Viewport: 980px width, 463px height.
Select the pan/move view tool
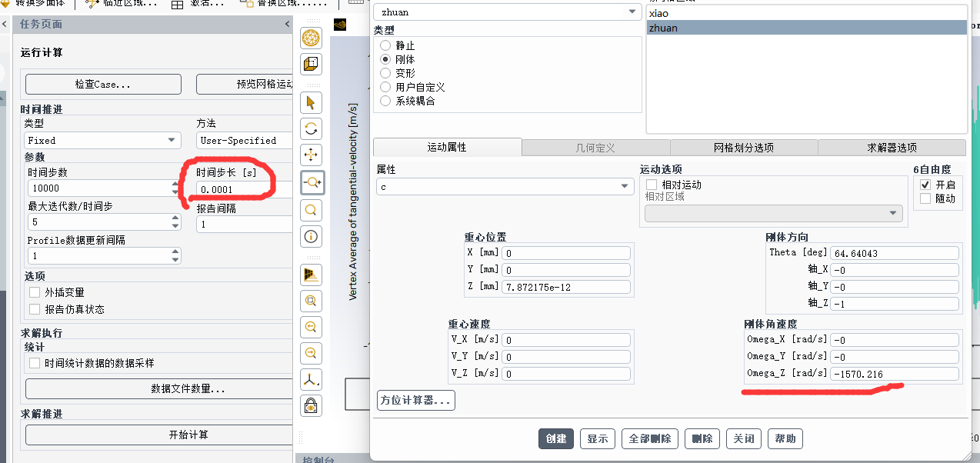311,155
